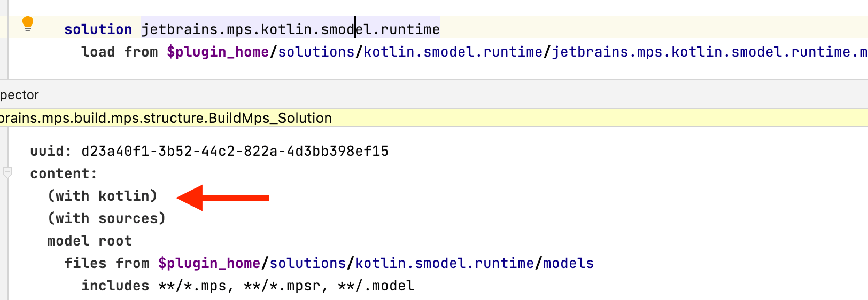868x300 pixels.
Task: Toggle the "(with kotlin)" option
Action: click(102, 196)
